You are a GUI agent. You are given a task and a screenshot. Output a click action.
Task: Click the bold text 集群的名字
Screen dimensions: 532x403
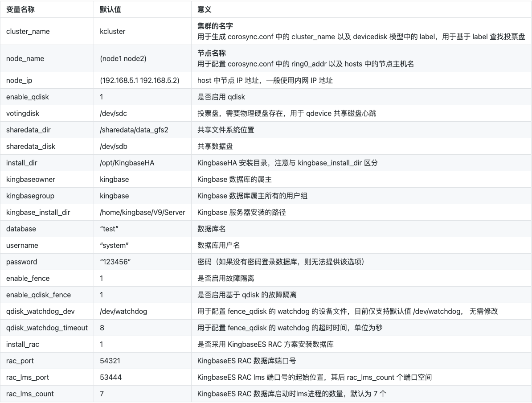215,26
